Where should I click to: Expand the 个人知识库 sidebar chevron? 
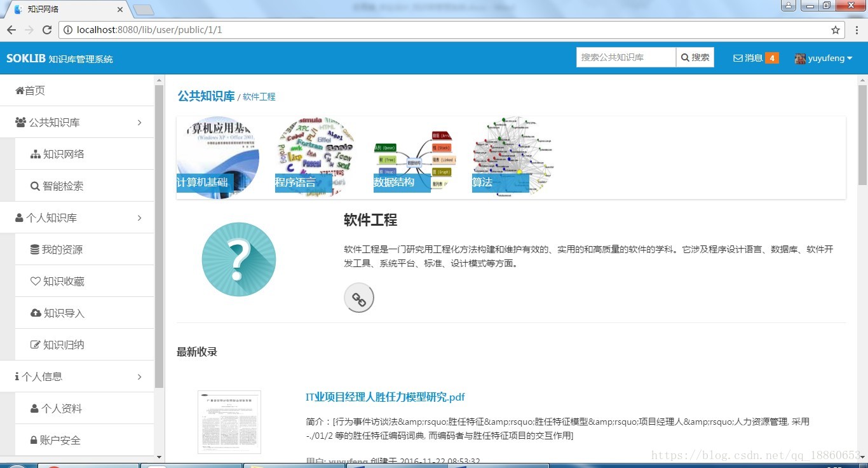coord(140,218)
